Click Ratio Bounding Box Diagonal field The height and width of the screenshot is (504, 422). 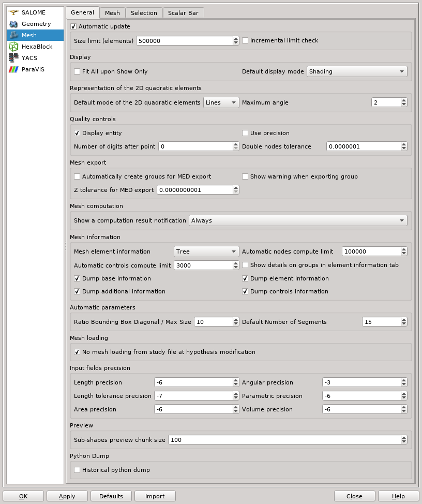pos(213,322)
